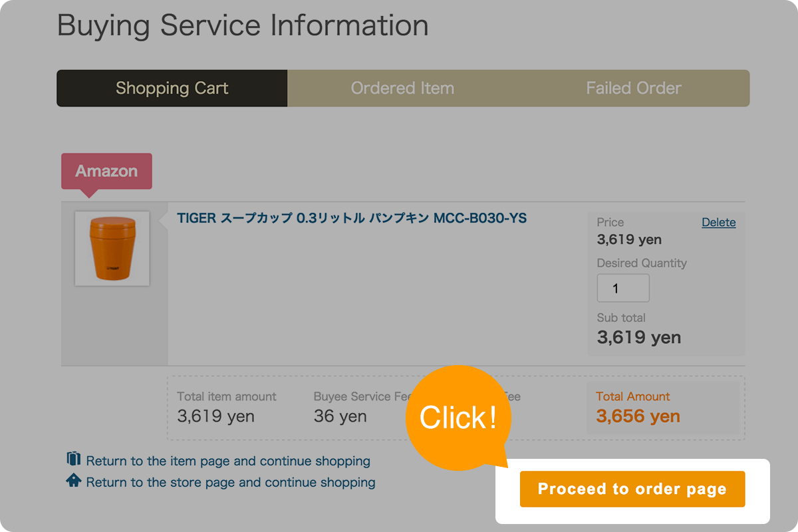The height and width of the screenshot is (532, 798).
Task: Switch to the Failed Order tab
Action: pos(633,88)
